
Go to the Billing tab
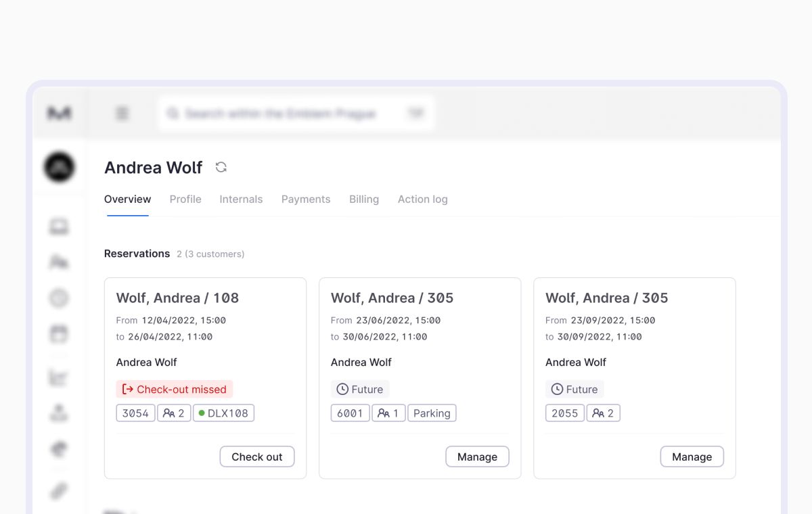pyautogui.click(x=364, y=200)
